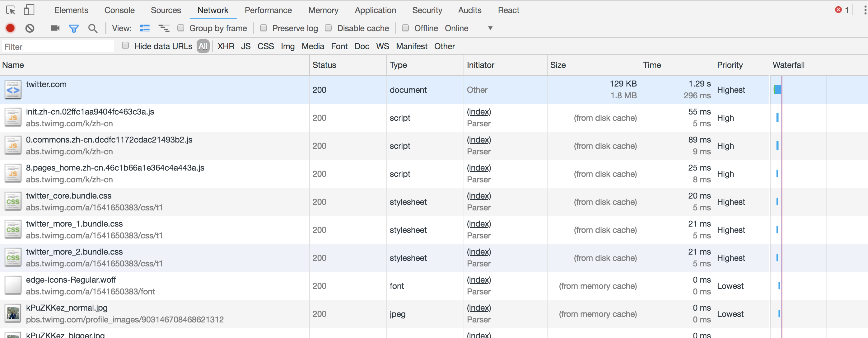The height and width of the screenshot is (338, 868).
Task: Click the record network log button
Action: point(11,28)
